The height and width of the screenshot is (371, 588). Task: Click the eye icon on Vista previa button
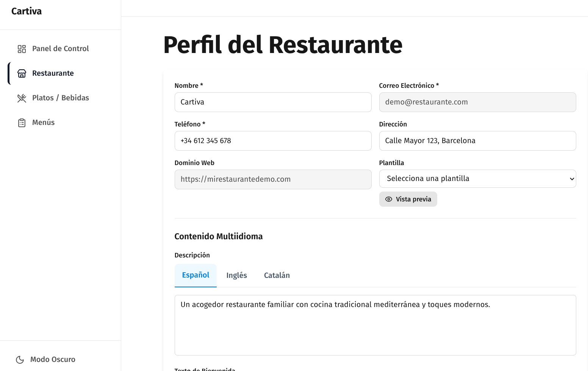point(389,199)
